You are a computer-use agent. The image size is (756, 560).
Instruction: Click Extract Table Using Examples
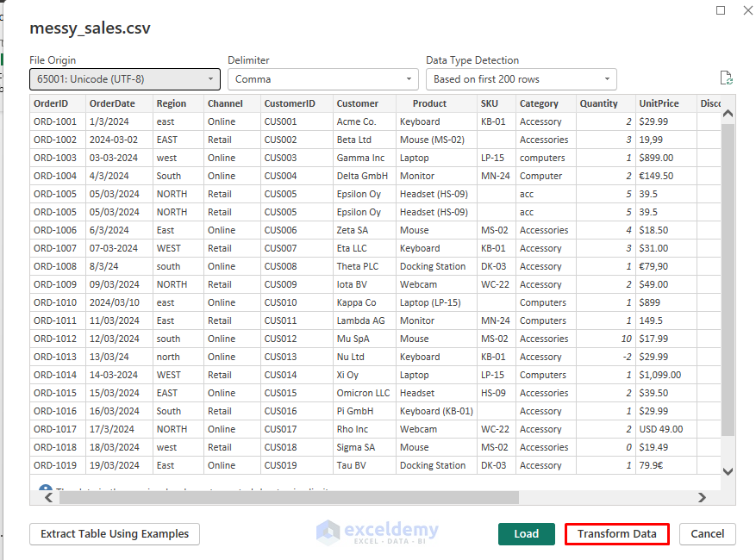114,533
